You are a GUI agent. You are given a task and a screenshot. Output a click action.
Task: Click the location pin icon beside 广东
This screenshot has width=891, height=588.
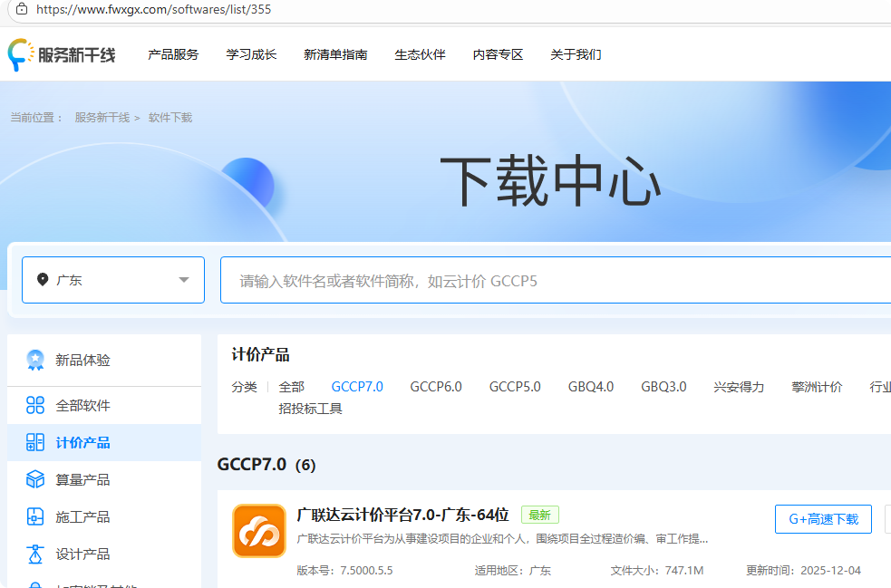pyautogui.click(x=43, y=280)
